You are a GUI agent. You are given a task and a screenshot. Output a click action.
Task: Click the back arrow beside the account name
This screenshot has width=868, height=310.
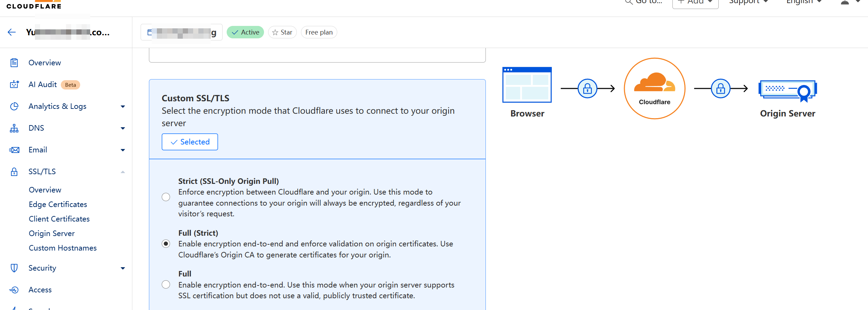[12, 32]
